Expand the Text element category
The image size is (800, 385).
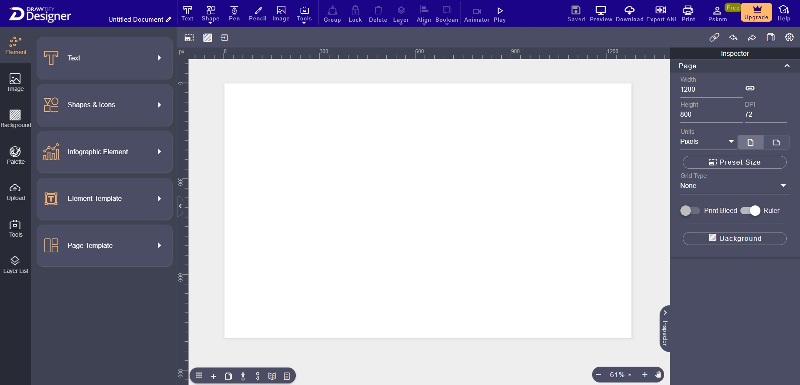(105, 58)
